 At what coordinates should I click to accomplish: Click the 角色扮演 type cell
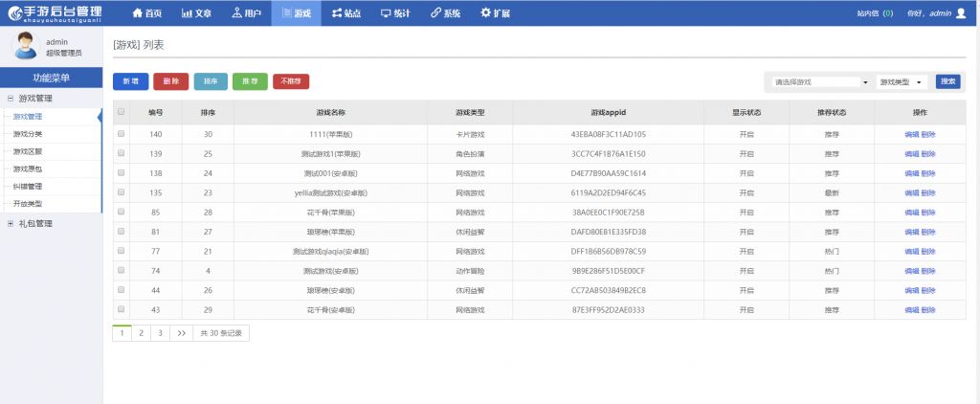click(x=470, y=153)
